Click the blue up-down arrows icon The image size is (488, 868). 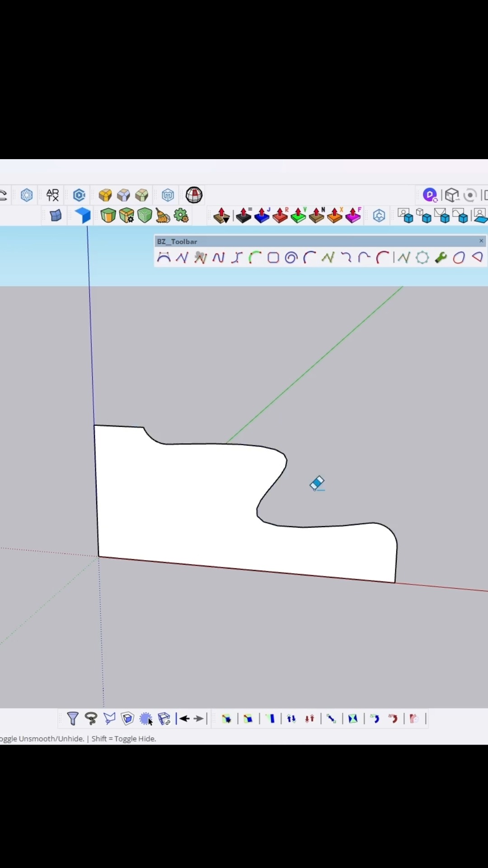[291, 718]
